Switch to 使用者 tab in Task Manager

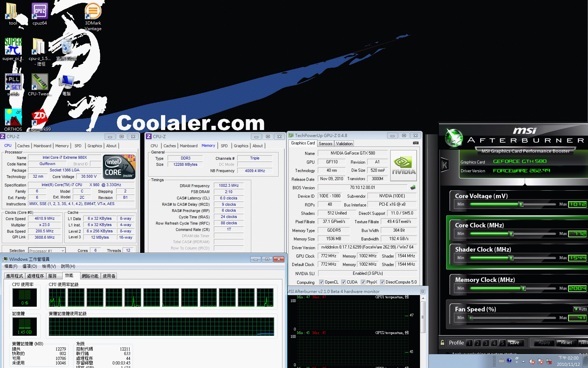[x=109, y=276]
